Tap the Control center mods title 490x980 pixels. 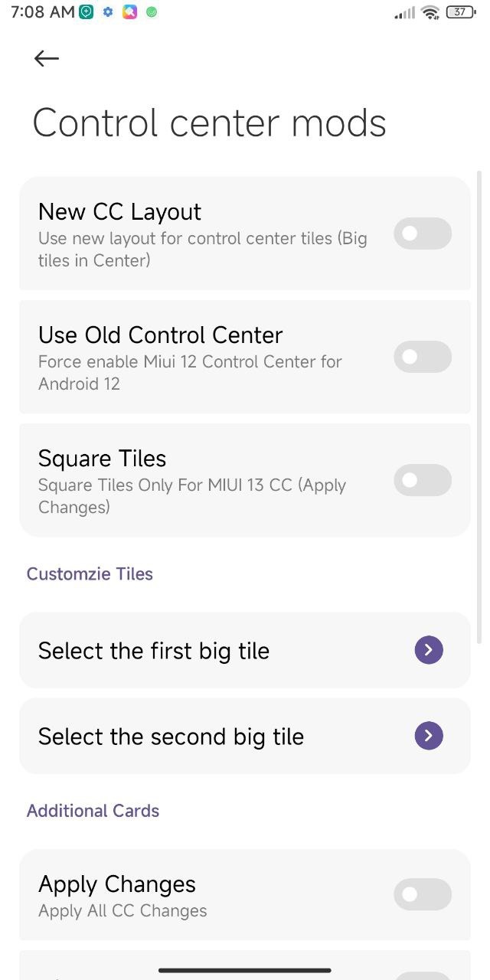[x=209, y=123]
